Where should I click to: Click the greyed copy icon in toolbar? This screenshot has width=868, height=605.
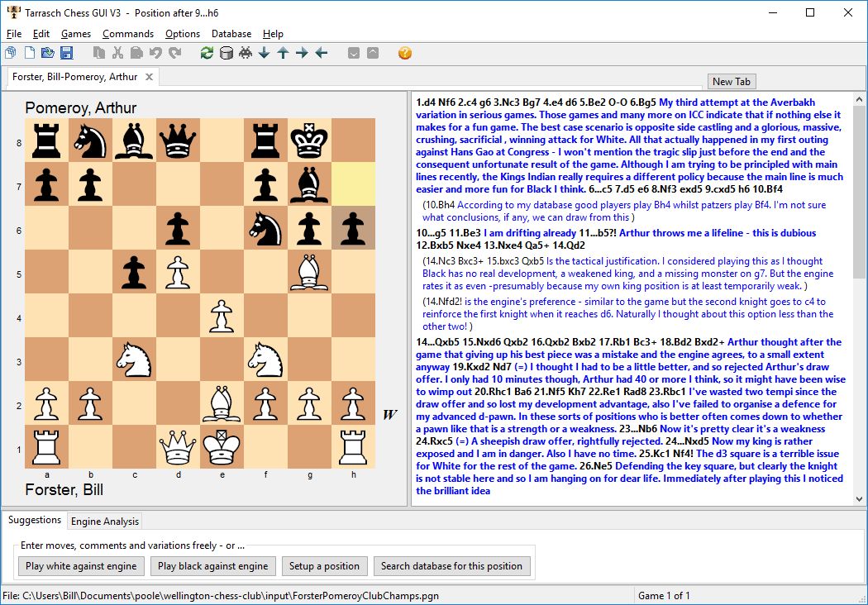click(99, 53)
